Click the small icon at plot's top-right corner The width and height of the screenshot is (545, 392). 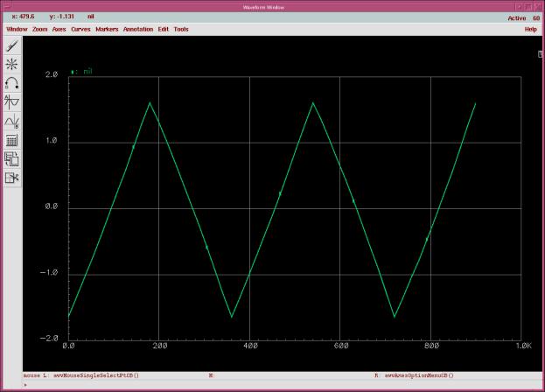point(540,54)
